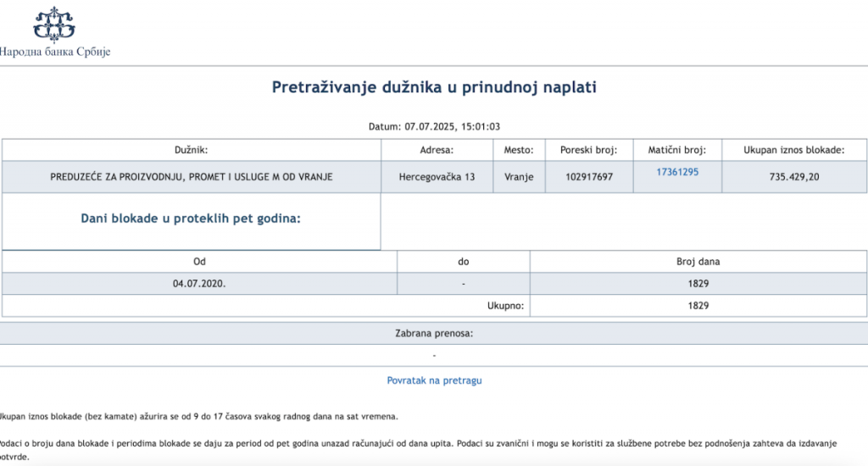The image size is (868, 466).
Task: Click the Ukupno total label
Action: click(505, 306)
